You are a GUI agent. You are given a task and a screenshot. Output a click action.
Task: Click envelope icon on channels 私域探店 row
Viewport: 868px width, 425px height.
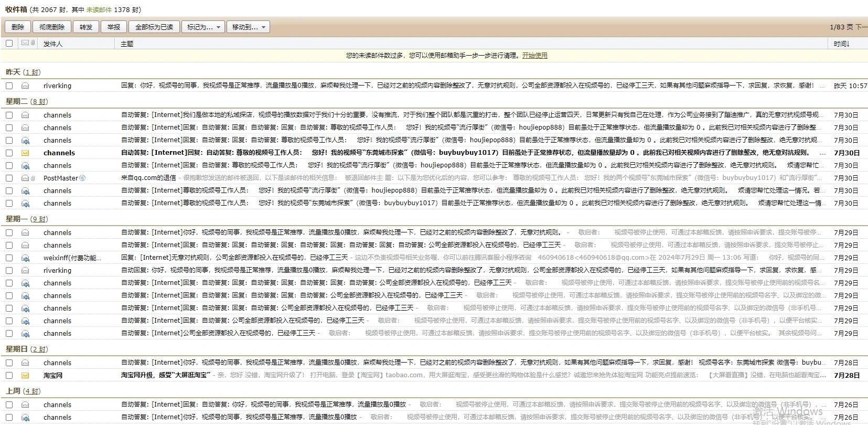25,115
